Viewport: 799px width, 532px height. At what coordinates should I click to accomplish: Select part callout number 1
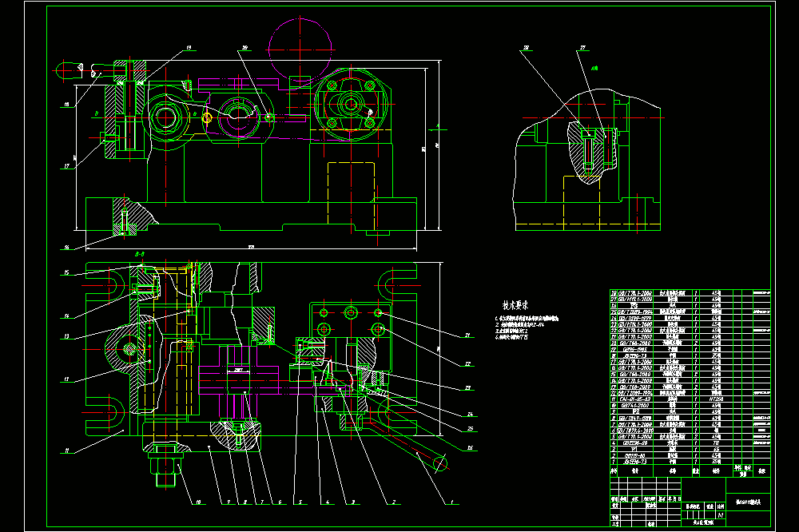coord(451,502)
